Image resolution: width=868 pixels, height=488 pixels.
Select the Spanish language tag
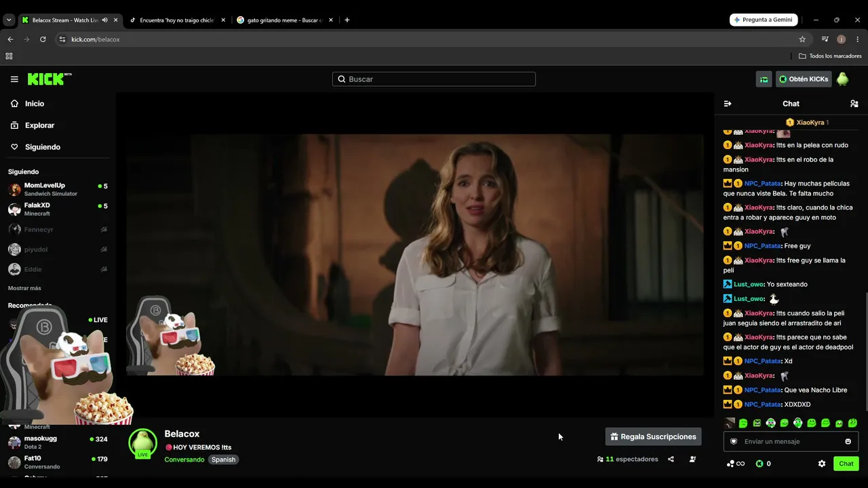click(223, 460)
